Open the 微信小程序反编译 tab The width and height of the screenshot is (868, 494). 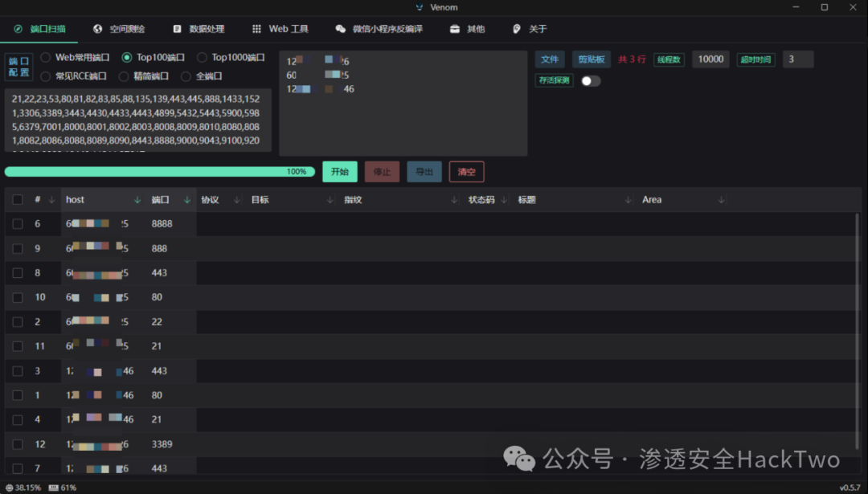click(379, 29)
